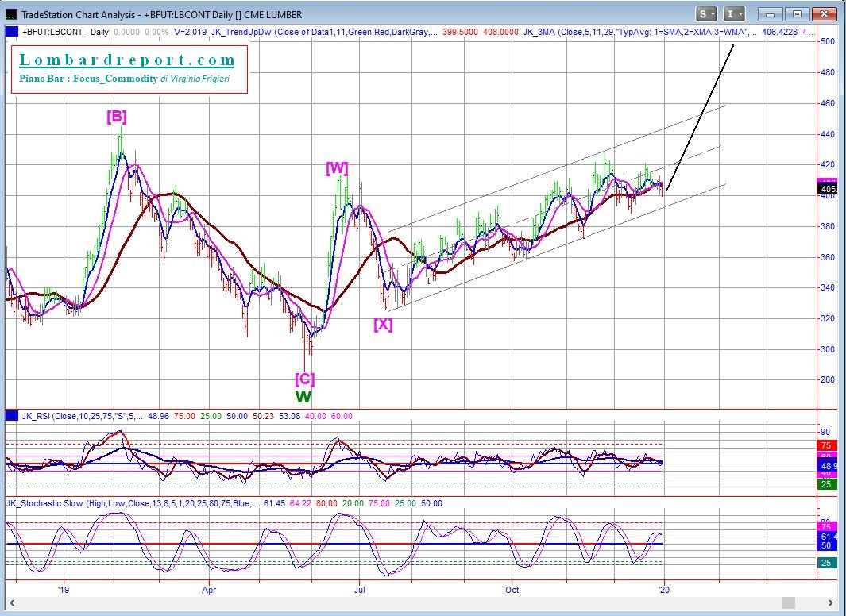Click the 'Apr' date axis label
846x616 pixels.
(209, 590)
